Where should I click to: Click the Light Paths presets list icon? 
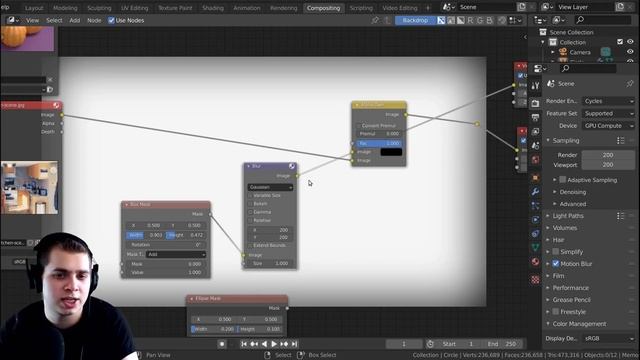[621, 216]
